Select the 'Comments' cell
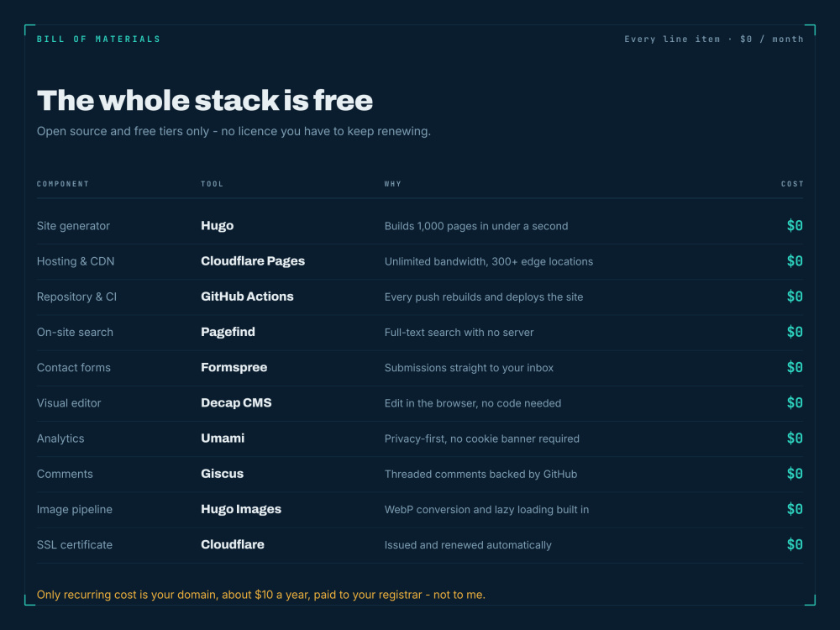The image size is (840, 630). coord(65,474)
